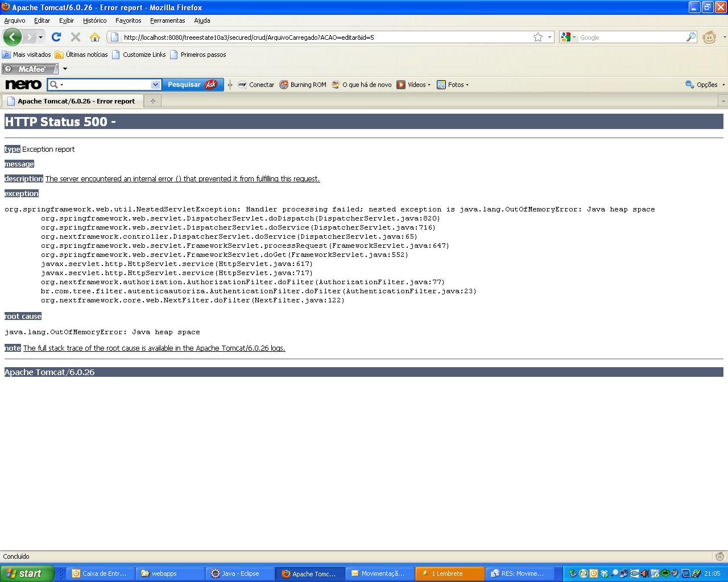The image size is (728, 582).
Task: Open the Ajuda menu
Action: (x=202, y=20)
